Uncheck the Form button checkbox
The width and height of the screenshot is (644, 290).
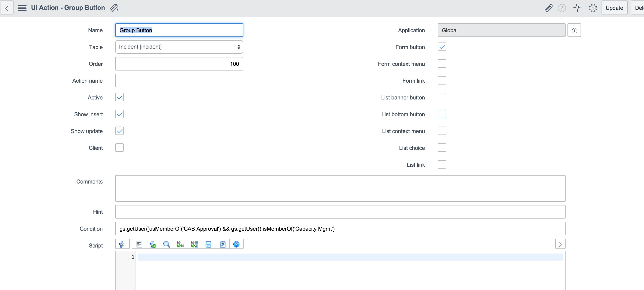coord(442,47)
